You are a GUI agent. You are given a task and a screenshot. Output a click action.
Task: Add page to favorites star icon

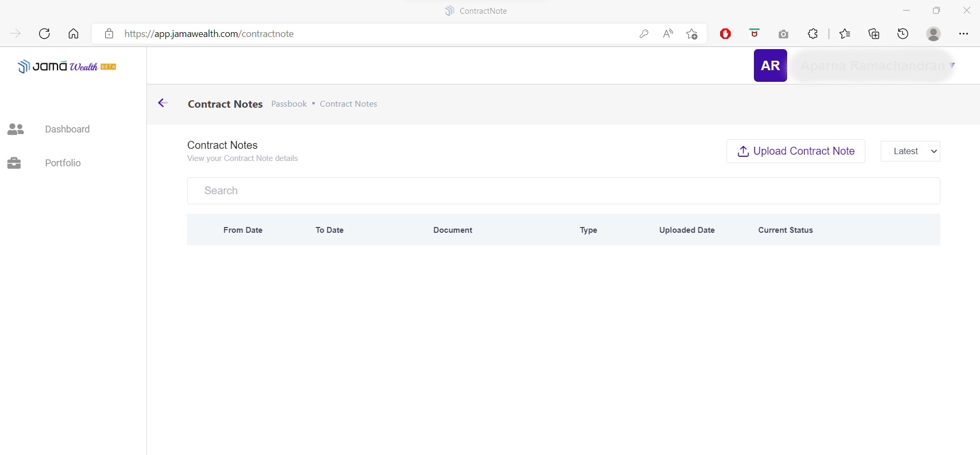[x=692, y=34]
